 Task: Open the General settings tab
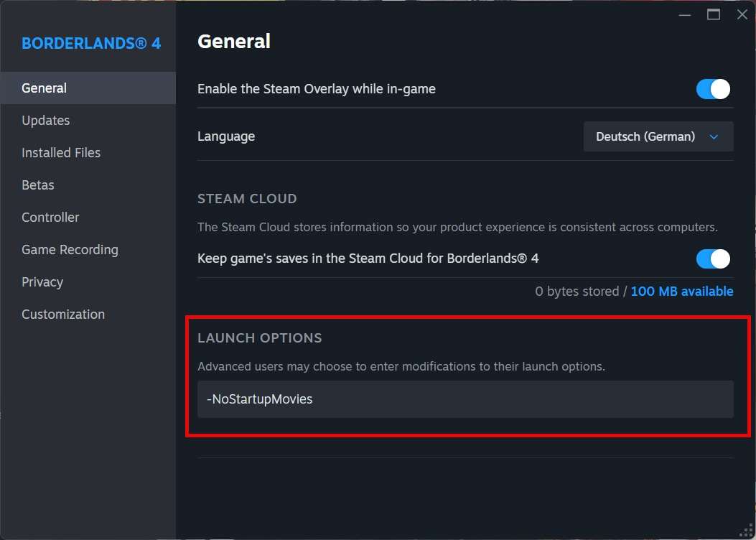[x=88, y=88]
